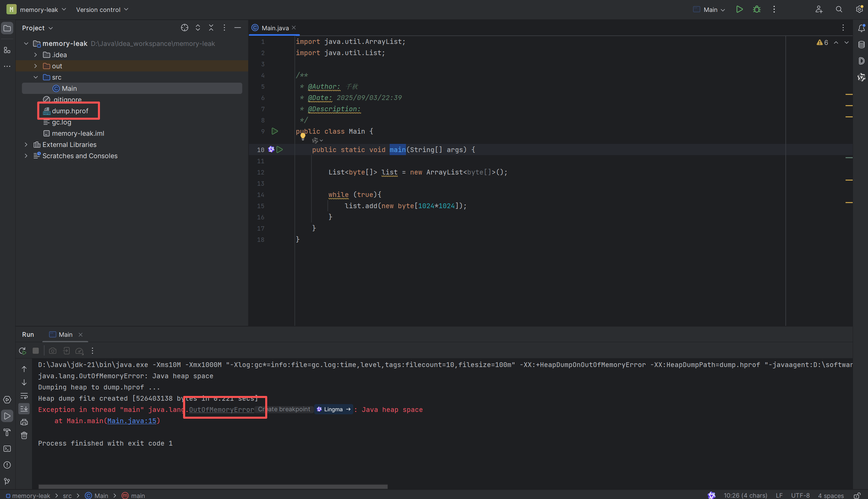Viewport: 868px width, 499px height.
Task: Click Select Opened File crosshair icon
Action: pos(184,28)
